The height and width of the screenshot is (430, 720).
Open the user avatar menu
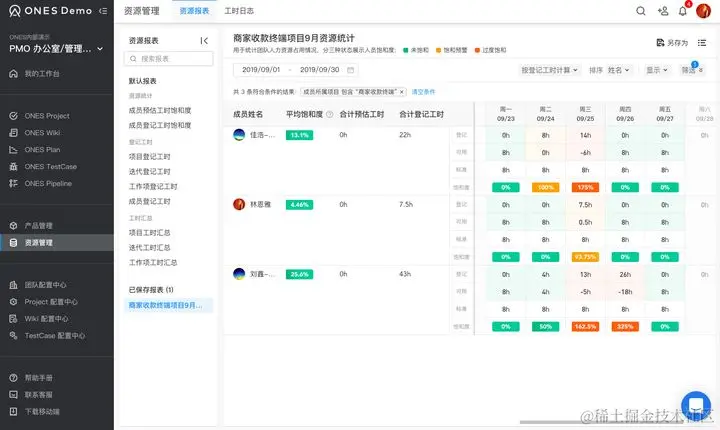pyautogui.click(x=703, y=11)
